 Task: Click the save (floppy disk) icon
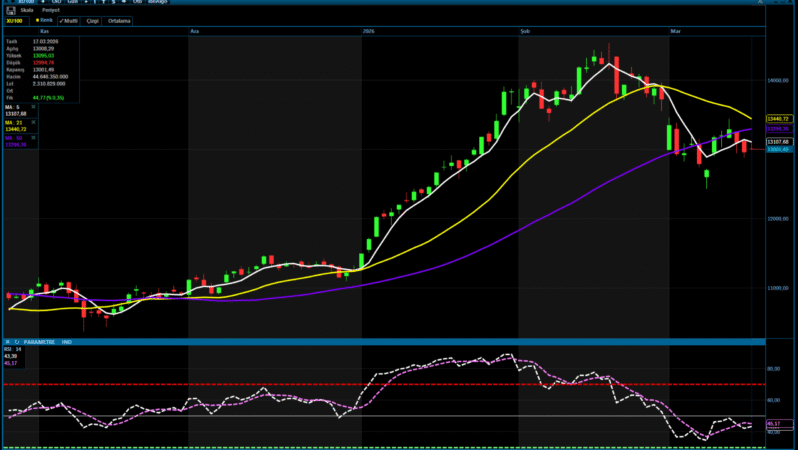[x=10, y=10]
